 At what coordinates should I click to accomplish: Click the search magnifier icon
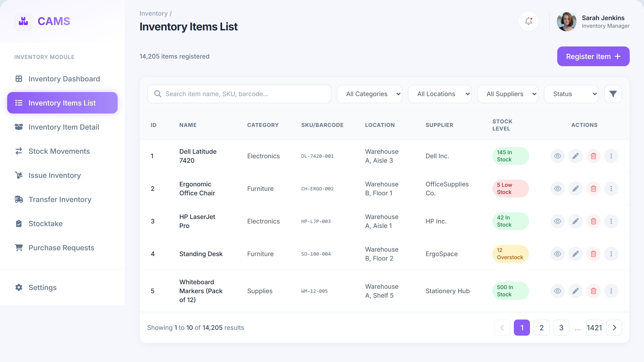coord(158,94)
